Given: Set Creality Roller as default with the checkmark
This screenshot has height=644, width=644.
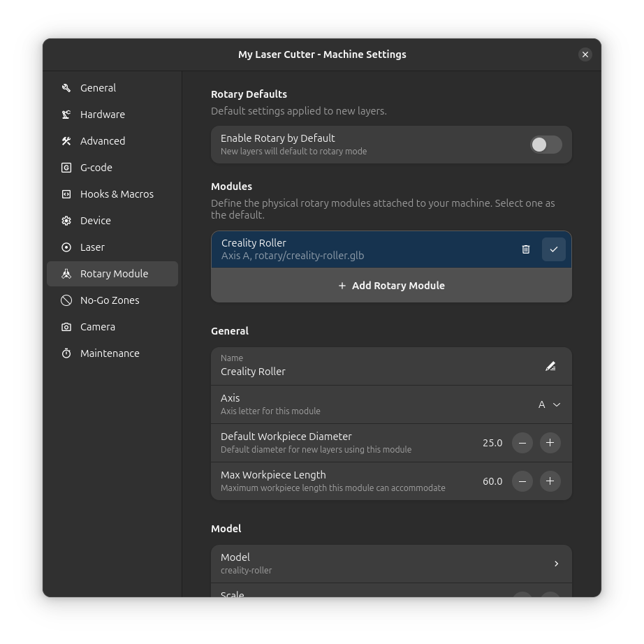Looking at the screenshot, I should pos(554,249).
